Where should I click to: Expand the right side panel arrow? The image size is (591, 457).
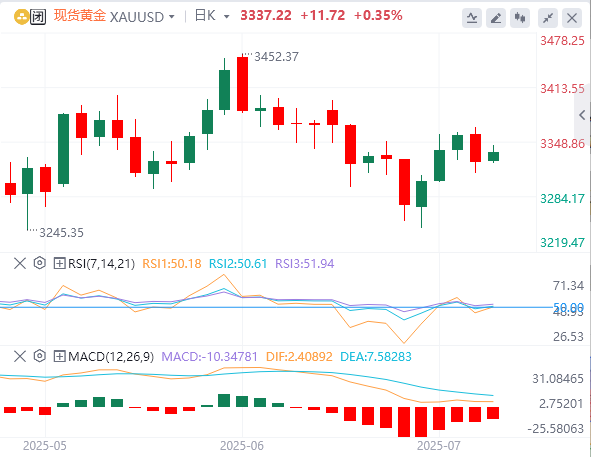[x=582, y=115]
